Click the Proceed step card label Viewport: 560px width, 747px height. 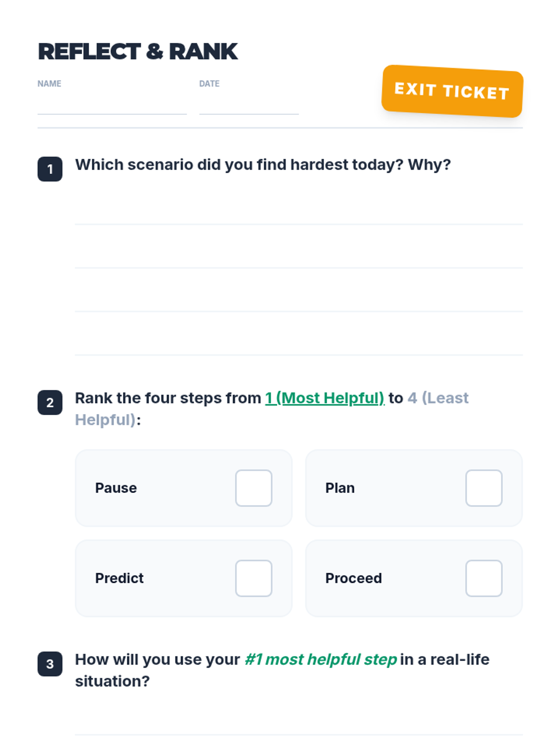tap(353, 578)
